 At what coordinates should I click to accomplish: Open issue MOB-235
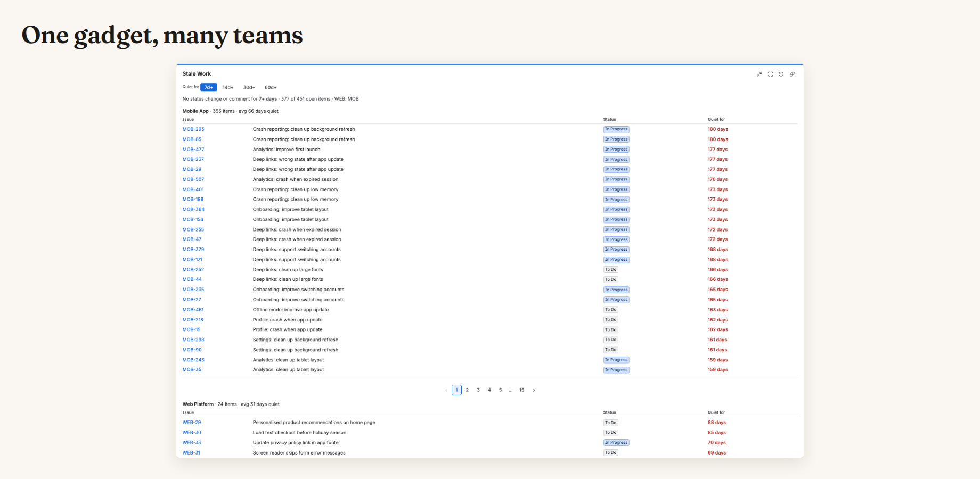(193, 290)
